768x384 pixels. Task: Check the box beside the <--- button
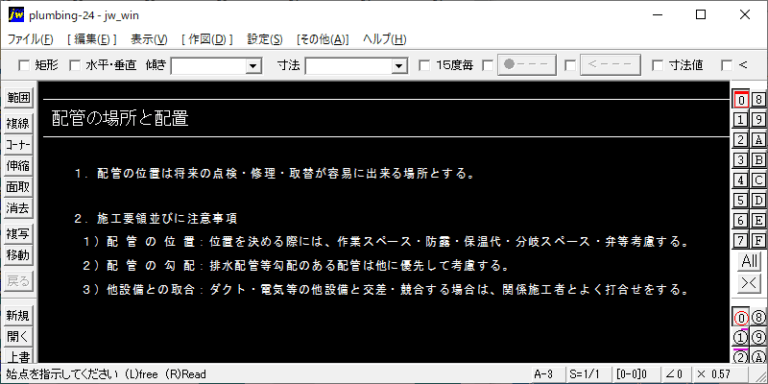pos(570,65)
